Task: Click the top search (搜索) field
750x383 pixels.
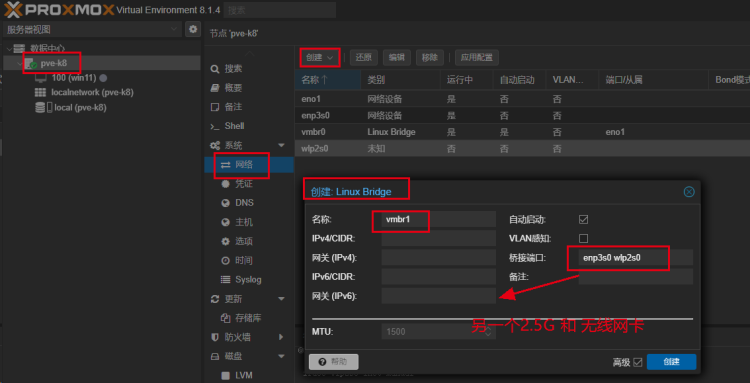Action: tap(279, 10)
